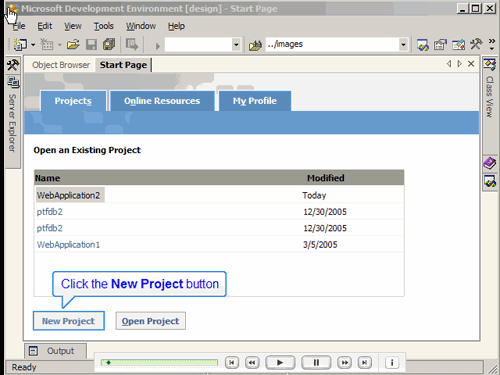Open the WebApplication2 project link
Viewport: 500px width, 375px height.
68,195
